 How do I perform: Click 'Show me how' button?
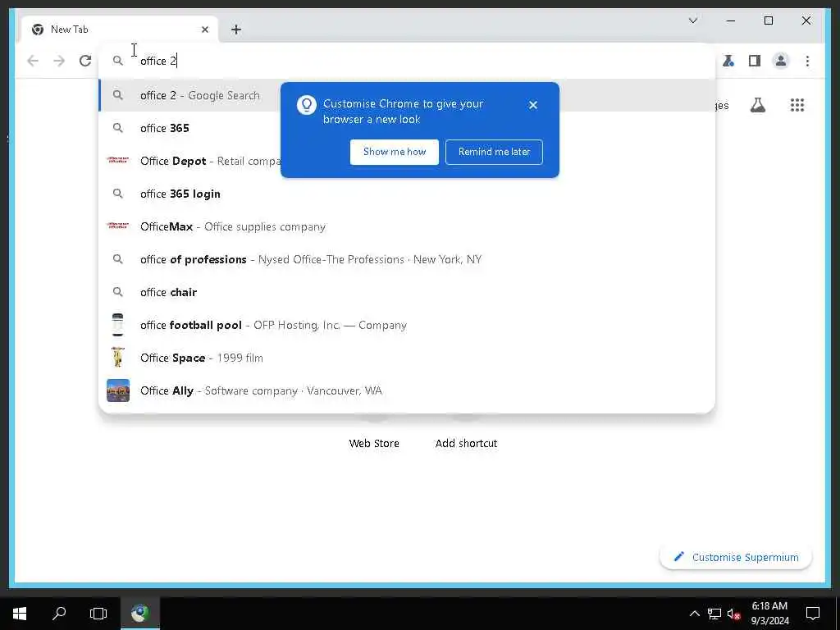pos(395,152)
